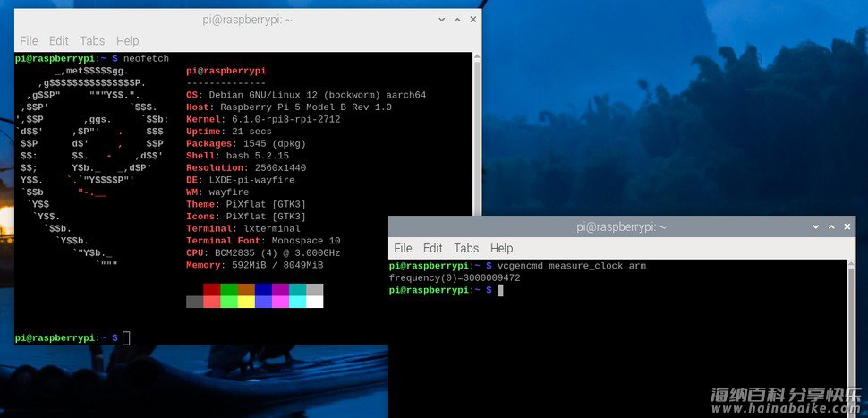Maximize the vcgencmd terminal window
The image size is (868, 418).
click(x=831, y=227)
